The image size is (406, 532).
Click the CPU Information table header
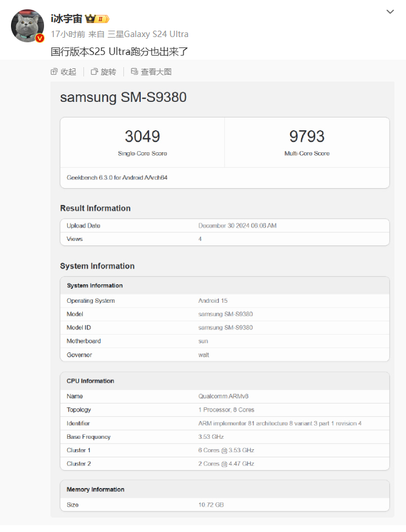[225, 381]
